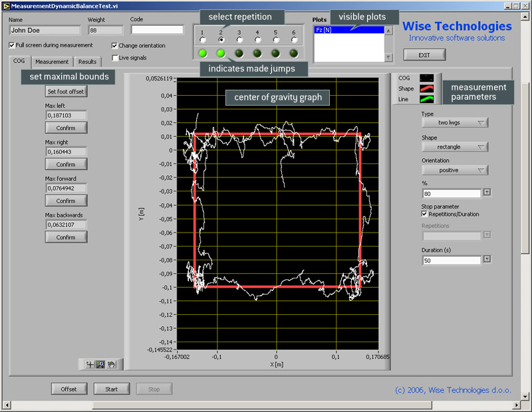Open the Shape dropdown showing rectangle
This screenshot has height=412, width=532.
click(455, 147)
